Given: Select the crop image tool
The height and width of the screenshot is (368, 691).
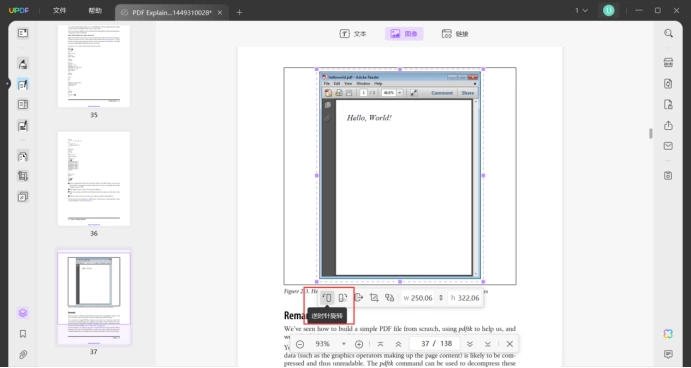Looking at the screenshot, I should (x=374, y=298).
